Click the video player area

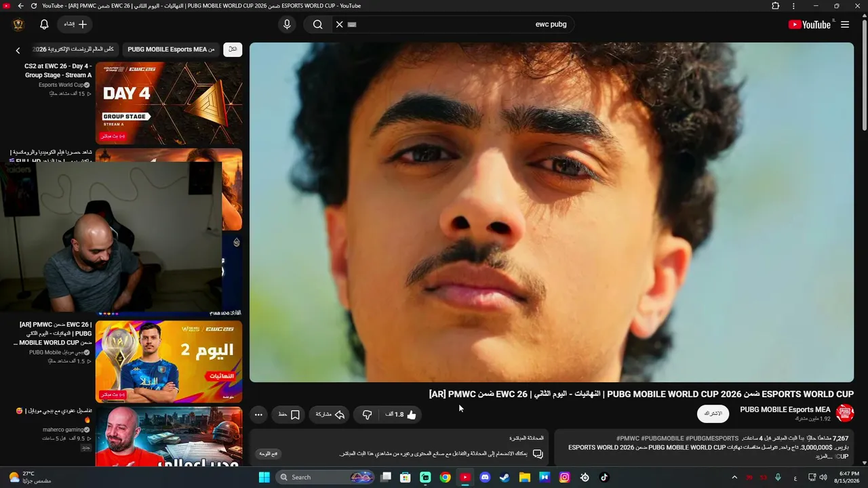coord(551,212)
